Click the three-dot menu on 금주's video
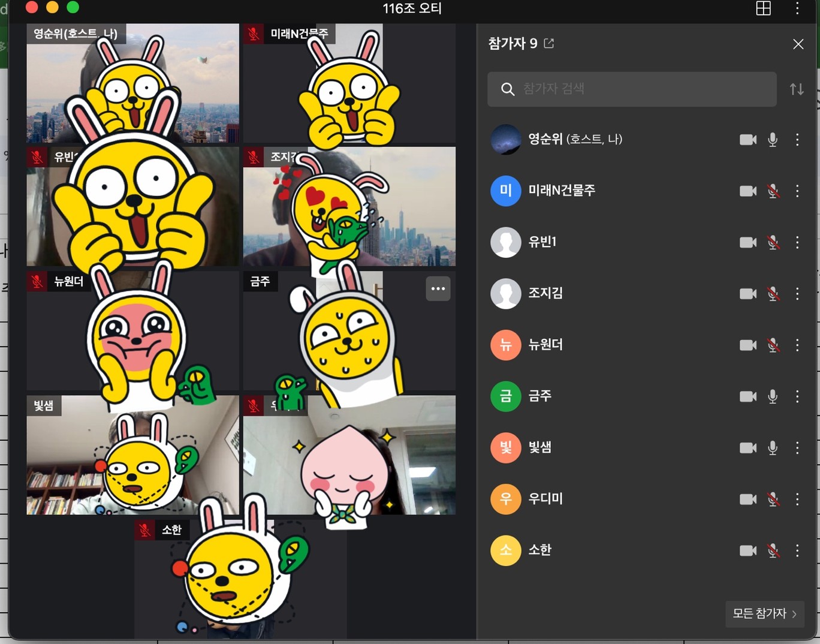Screen dimensions: 820x644 [x=438, y=289]
